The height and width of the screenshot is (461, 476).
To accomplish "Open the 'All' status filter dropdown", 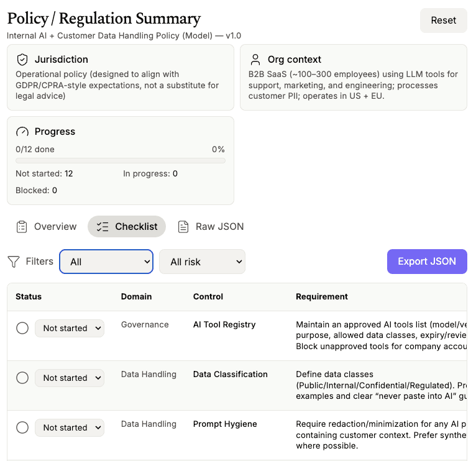I will [106, 262].
